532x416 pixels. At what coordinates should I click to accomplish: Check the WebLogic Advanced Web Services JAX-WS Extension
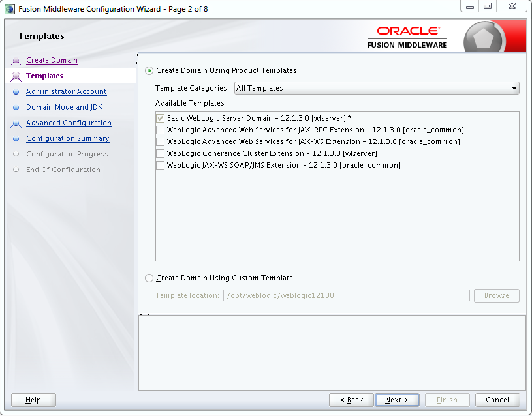point(161,141)
